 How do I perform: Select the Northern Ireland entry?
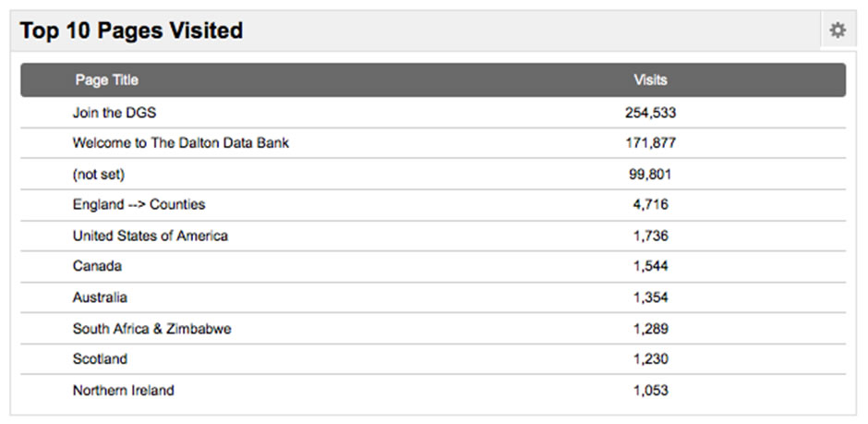click(x=123, y=390)
